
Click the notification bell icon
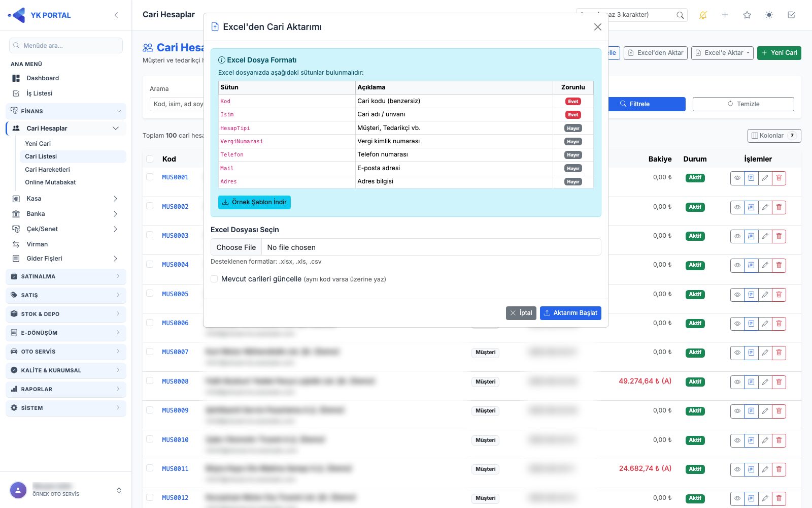coord(703,15)
